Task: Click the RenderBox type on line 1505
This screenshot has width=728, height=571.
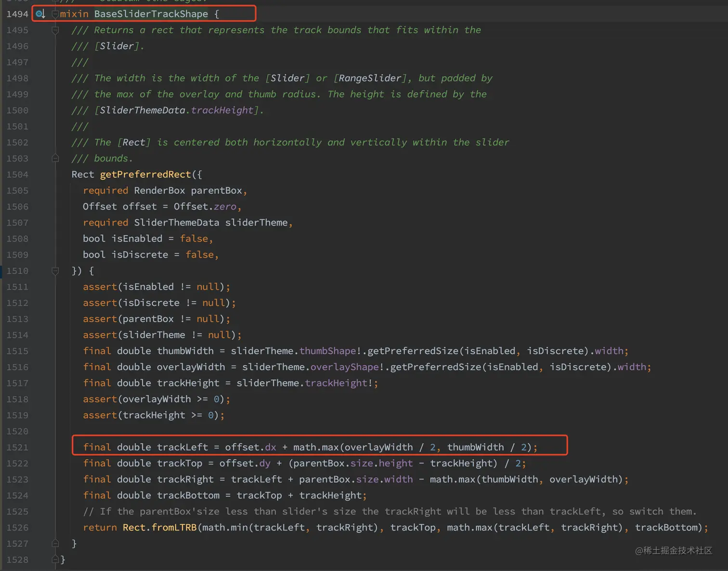Action: (x=159, y=190)
